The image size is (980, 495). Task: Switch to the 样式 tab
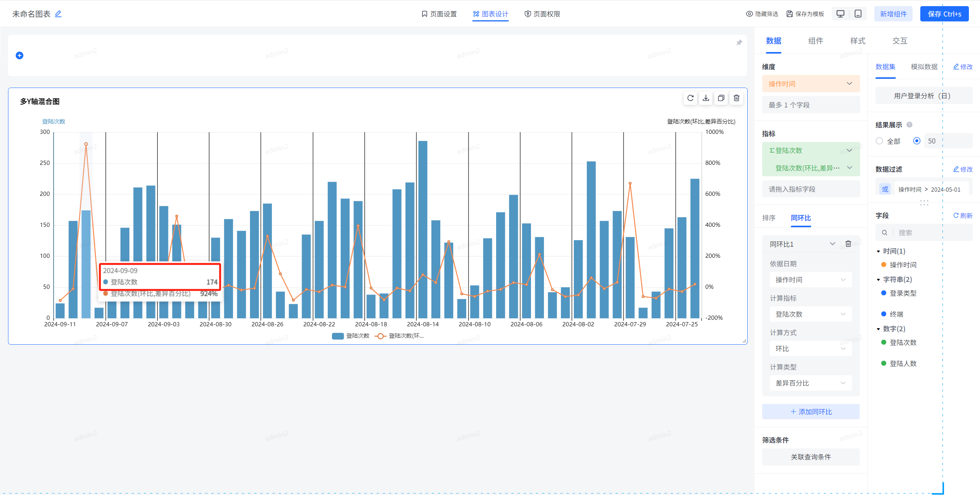(857, 41)
